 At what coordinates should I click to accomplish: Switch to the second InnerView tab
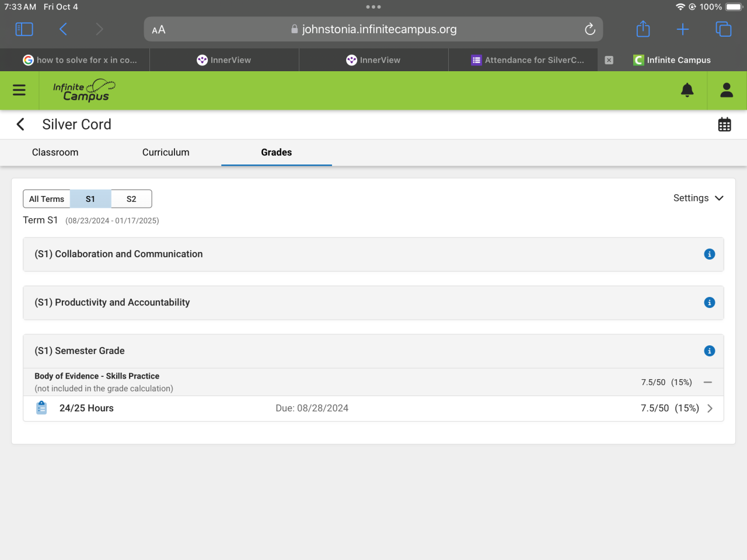coord(373,60)
